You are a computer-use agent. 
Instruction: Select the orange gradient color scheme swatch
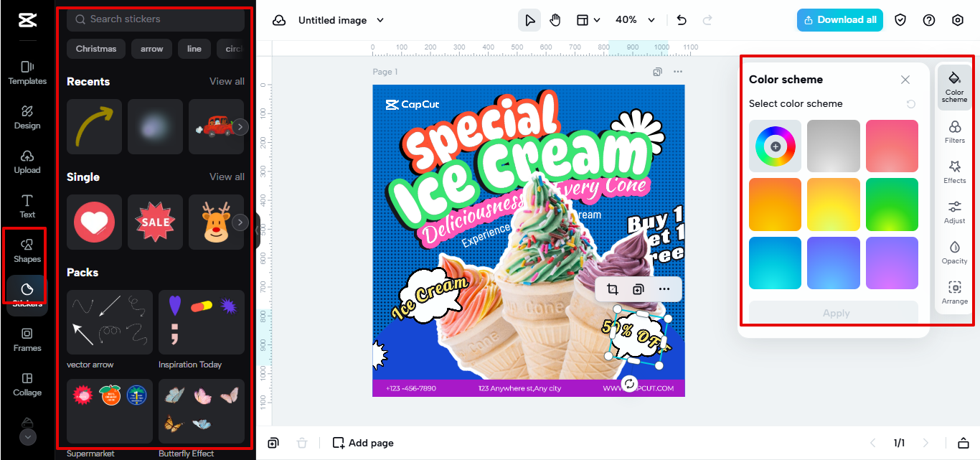coord(775,205)
